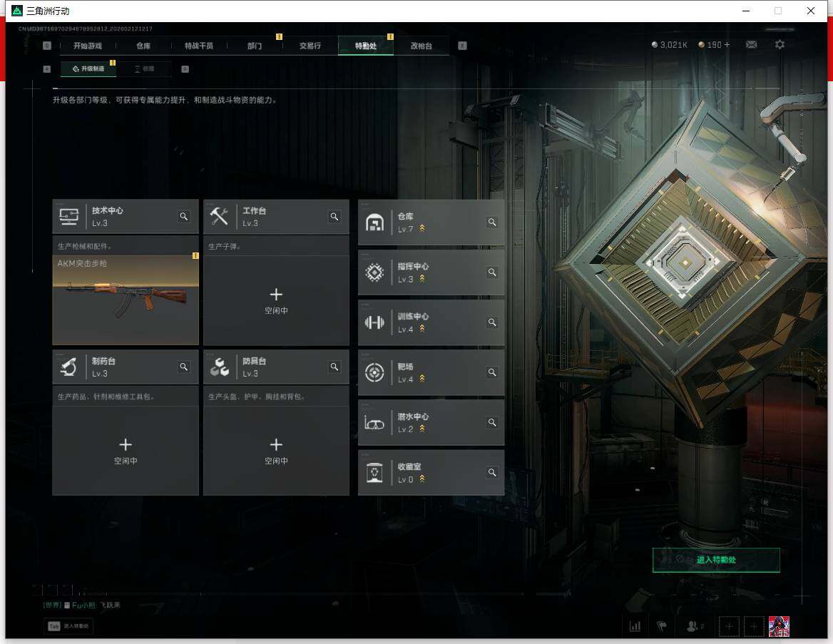Close the 三角洲行动 window
The image size is (833, 644).
click(811, 11)
